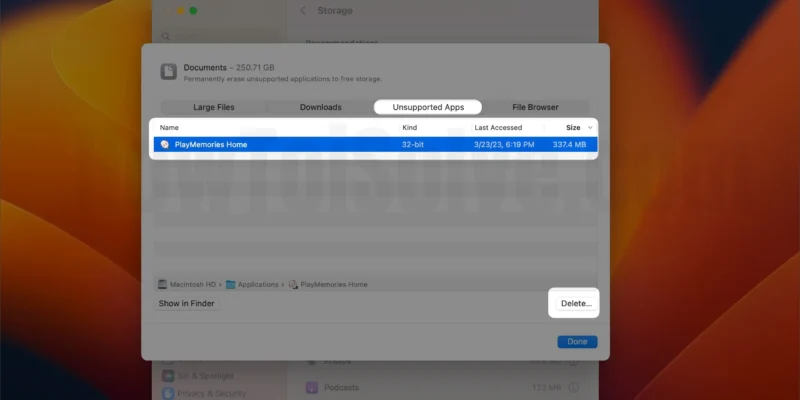
Task: Delete the selected unsupported app
Action: coord(576,303)
